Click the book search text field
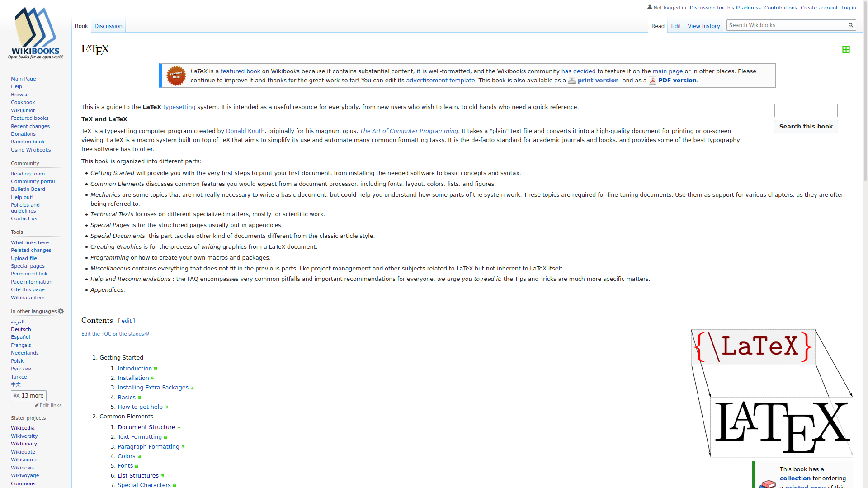Viewport: 868px width, 488px height. point(806,111)
